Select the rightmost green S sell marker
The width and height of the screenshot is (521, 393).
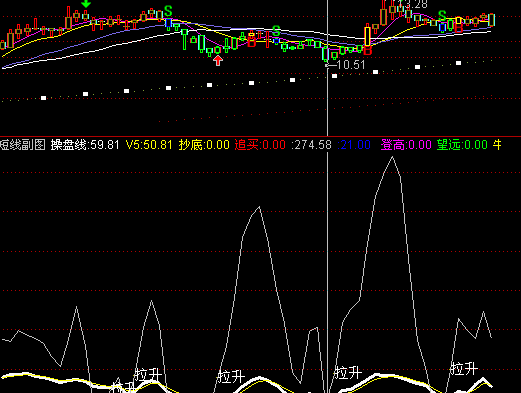click(442, 16)
